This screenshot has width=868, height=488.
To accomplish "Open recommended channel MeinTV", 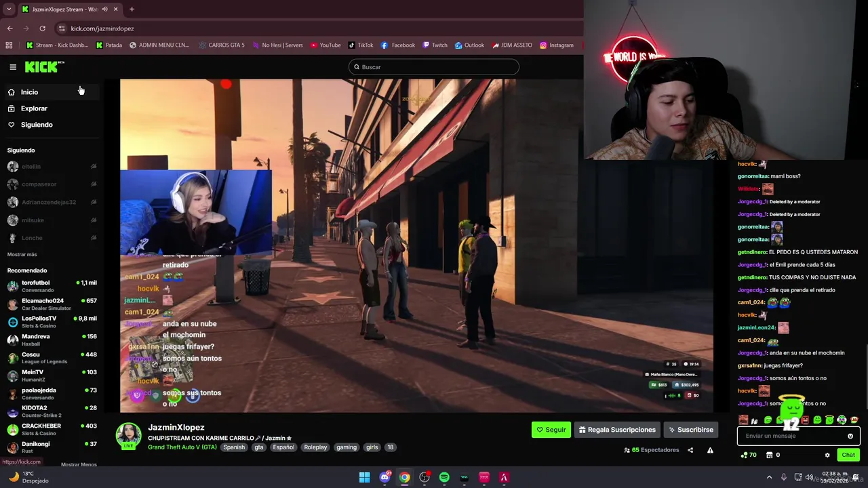I will pos(52,375).
